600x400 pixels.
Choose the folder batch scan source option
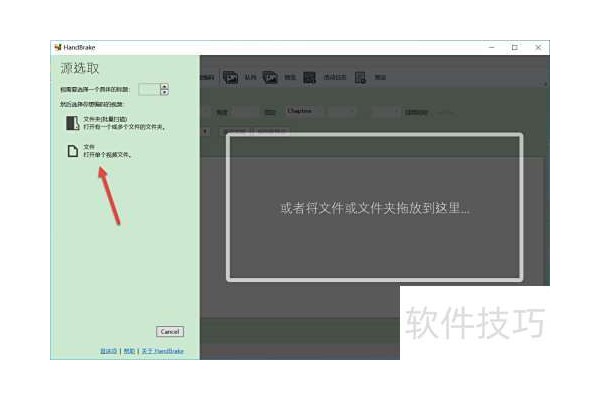coord(116,123)
